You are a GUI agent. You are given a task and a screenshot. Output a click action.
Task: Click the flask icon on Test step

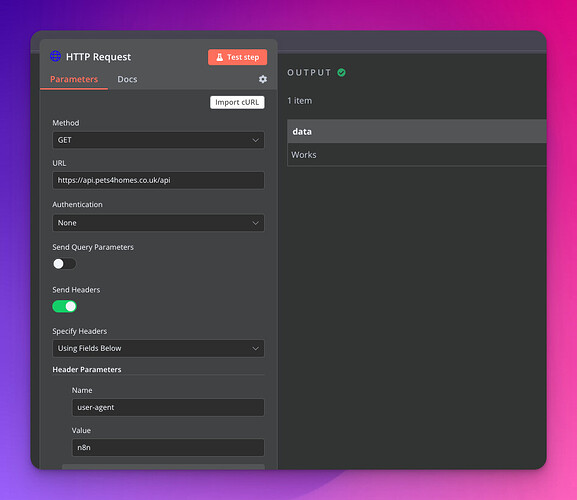point(220,57)
